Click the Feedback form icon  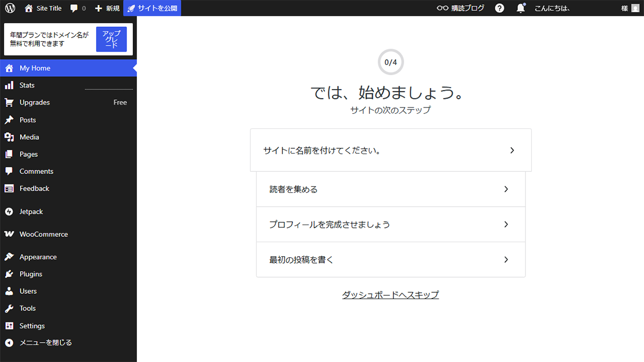pos(9,189)
